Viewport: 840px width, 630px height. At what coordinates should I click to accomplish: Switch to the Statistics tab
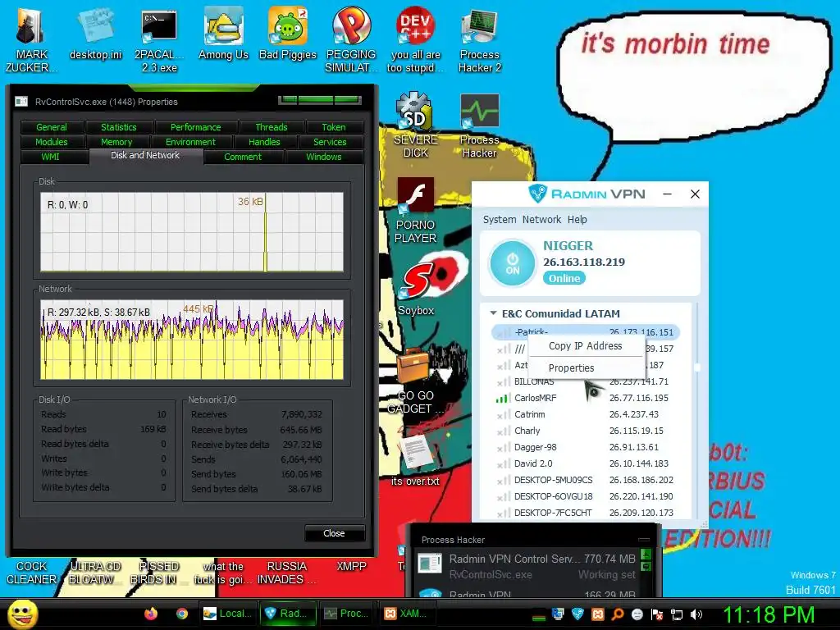pyautogui.click(x=118, y=127)
